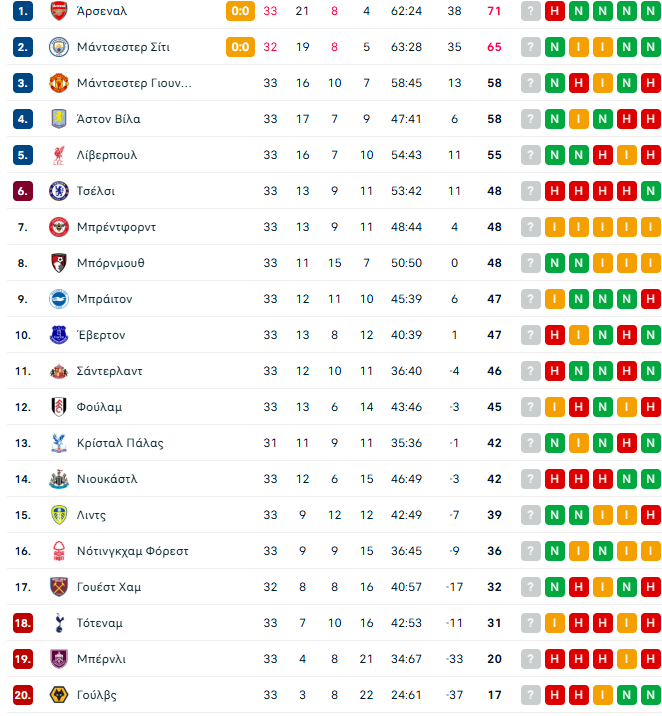The image size is (662, 716).
Task: Click the Newcastle club crest
Action: [58, 479]
